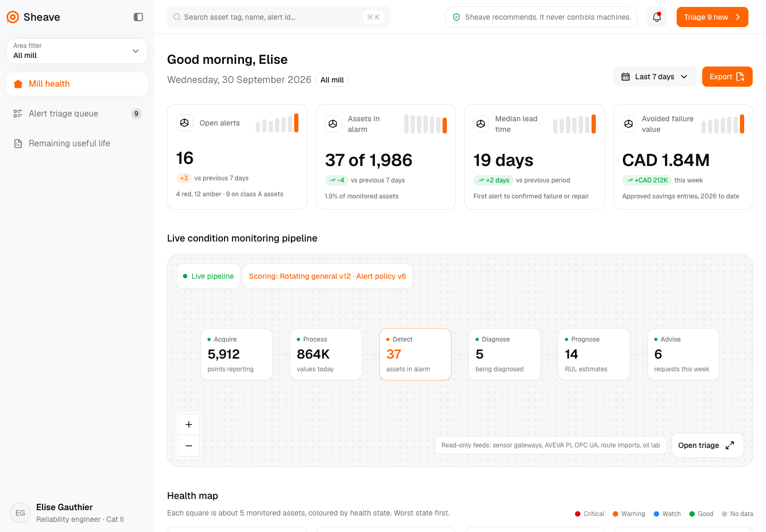766x532 pixels.
Task: Click the EG user avatar
Action: click(x=20, y=513)
